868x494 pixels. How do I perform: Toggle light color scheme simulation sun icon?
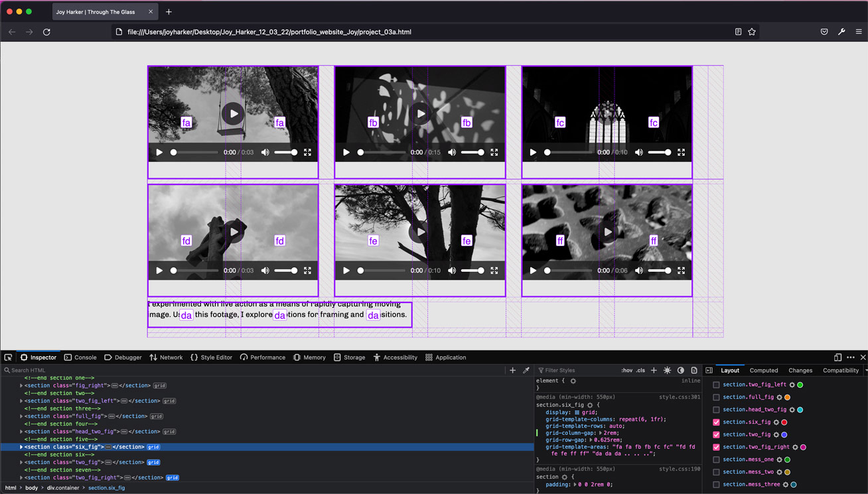point(667,370)
